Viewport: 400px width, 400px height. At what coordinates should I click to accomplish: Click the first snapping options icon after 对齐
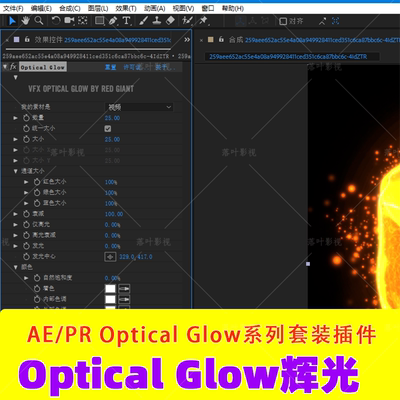(x=322, y=21)
